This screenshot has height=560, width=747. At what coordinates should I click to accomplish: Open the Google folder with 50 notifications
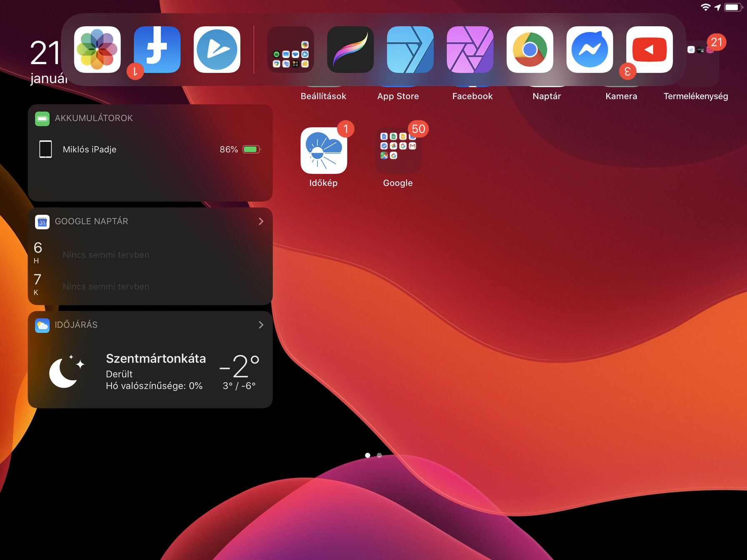[398, 150]
